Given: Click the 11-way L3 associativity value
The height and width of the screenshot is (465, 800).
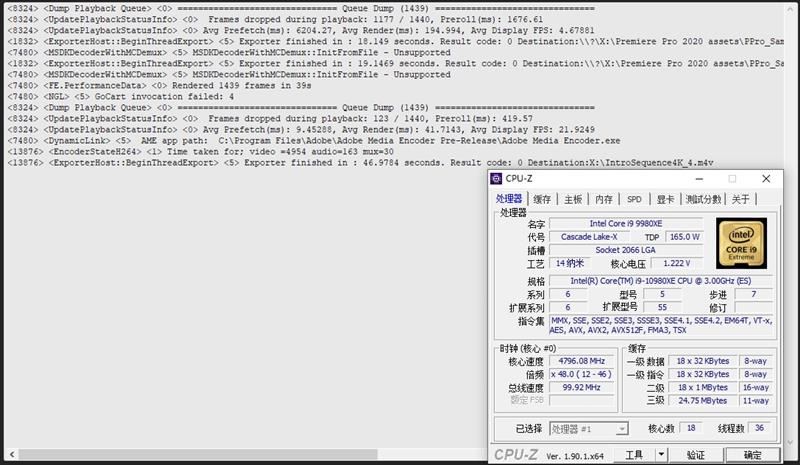Looking at the screenshot, I should pos(755,401).
